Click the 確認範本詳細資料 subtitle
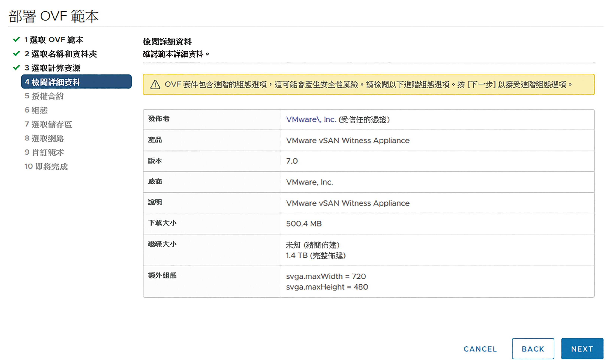This screenshot has height=364, width=610. coord(176,54)
